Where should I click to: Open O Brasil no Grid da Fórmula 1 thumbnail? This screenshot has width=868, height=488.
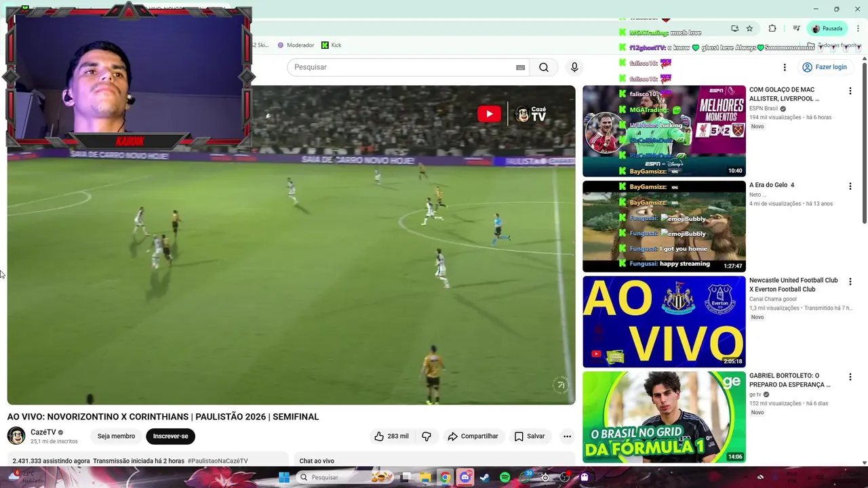664,418
